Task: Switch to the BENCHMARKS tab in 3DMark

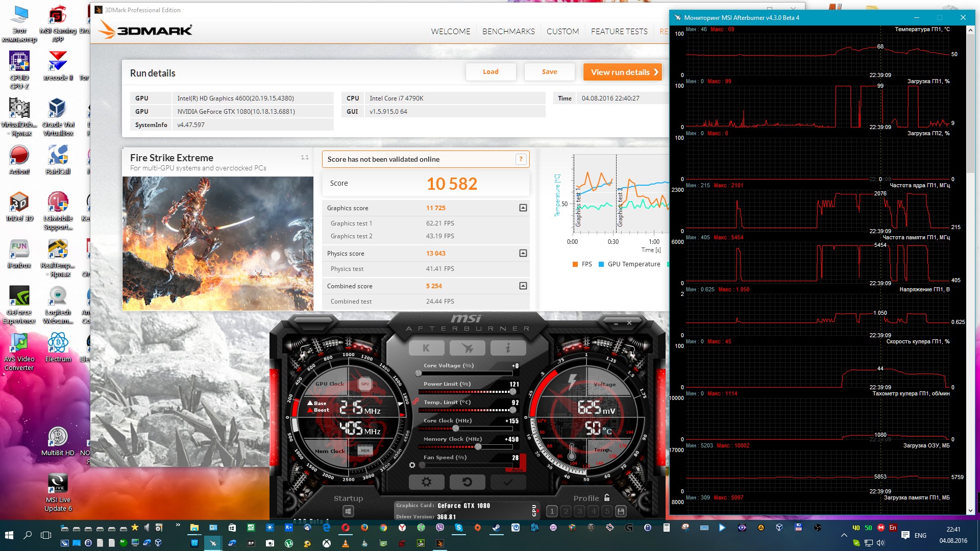Action: pos(508,31)
